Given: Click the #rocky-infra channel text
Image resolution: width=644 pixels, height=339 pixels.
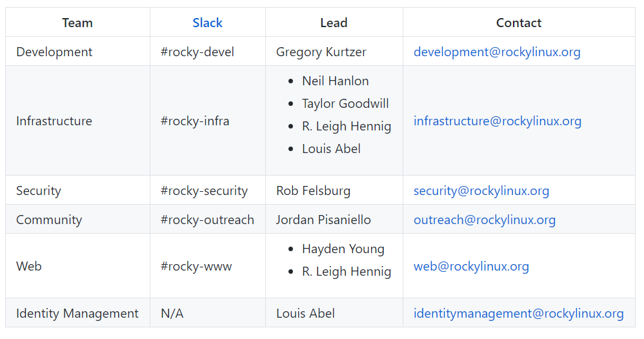Looking at the screenshot, I should (x=195, y=121).
